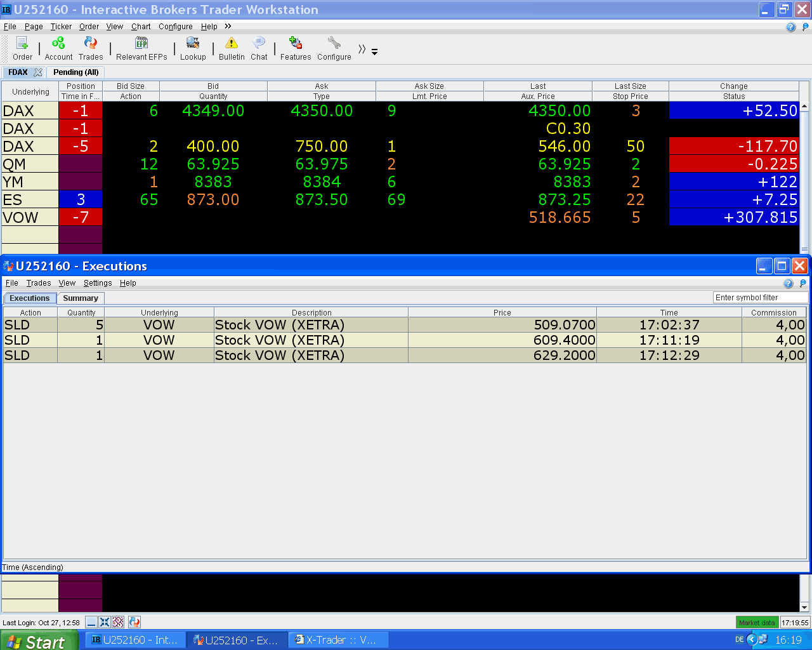Click the symbol filter input field
Viewport: 812px width, 650px height.
tap(761, 298)
